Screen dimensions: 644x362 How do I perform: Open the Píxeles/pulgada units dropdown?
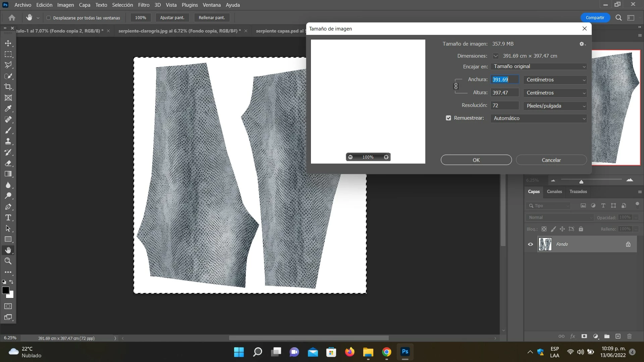tap(555, 106)
